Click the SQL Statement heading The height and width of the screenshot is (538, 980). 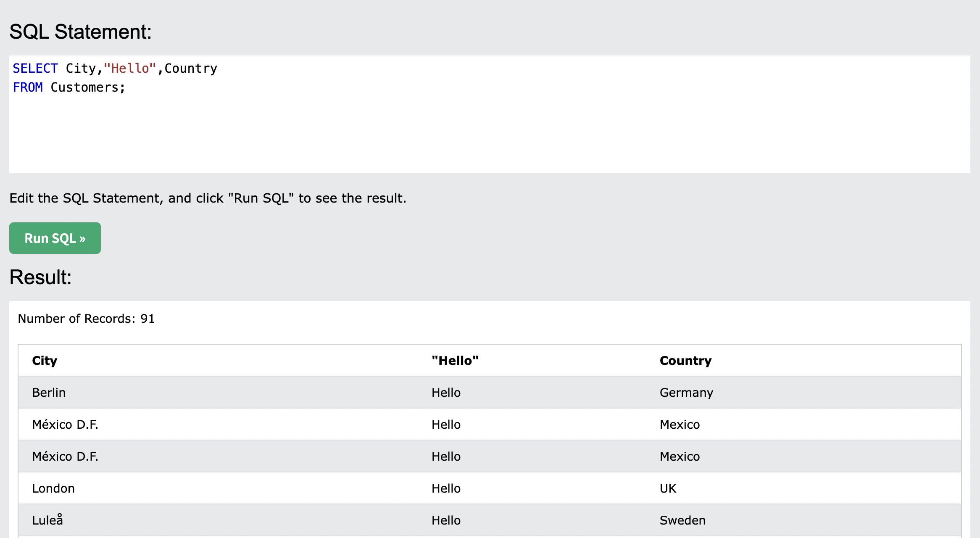(x=80, y=32)
